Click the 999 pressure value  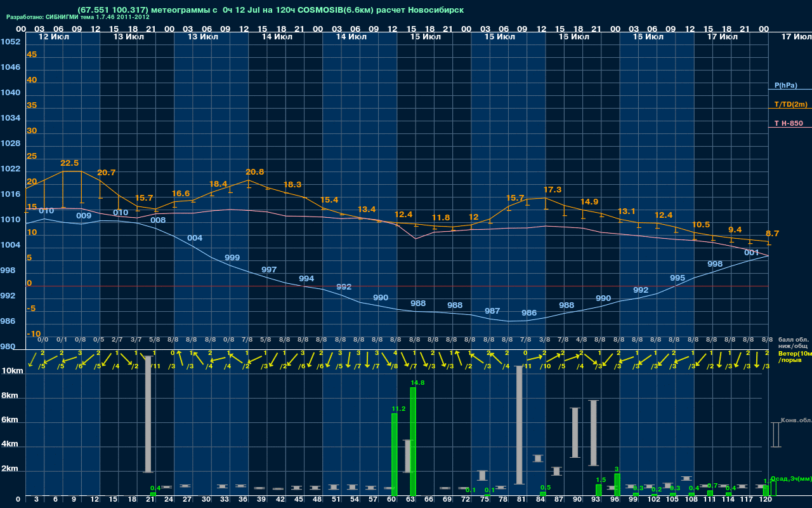232,258
